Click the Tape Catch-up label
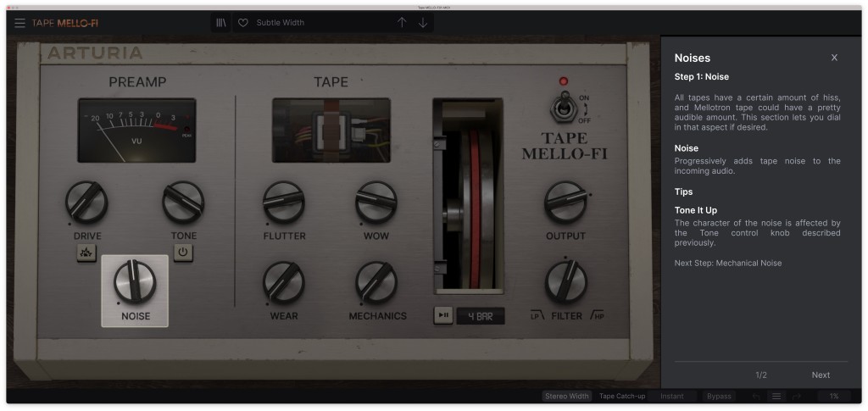The image size is (868, 411). point(622,396)
